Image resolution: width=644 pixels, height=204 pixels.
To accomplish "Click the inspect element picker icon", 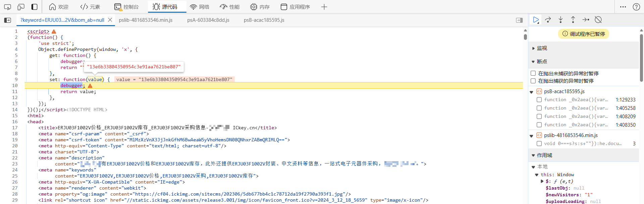I will tap(7, 7).
